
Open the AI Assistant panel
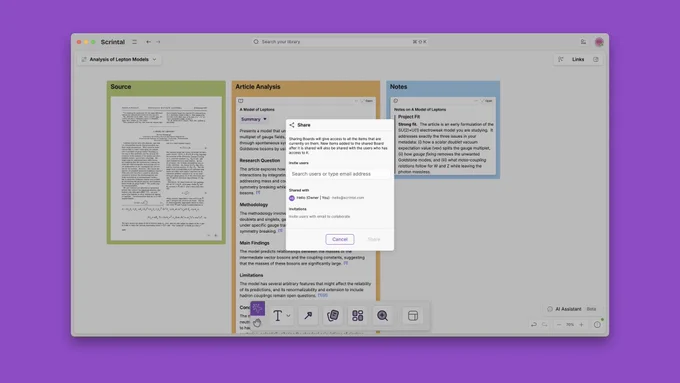[x=572, y=309]
